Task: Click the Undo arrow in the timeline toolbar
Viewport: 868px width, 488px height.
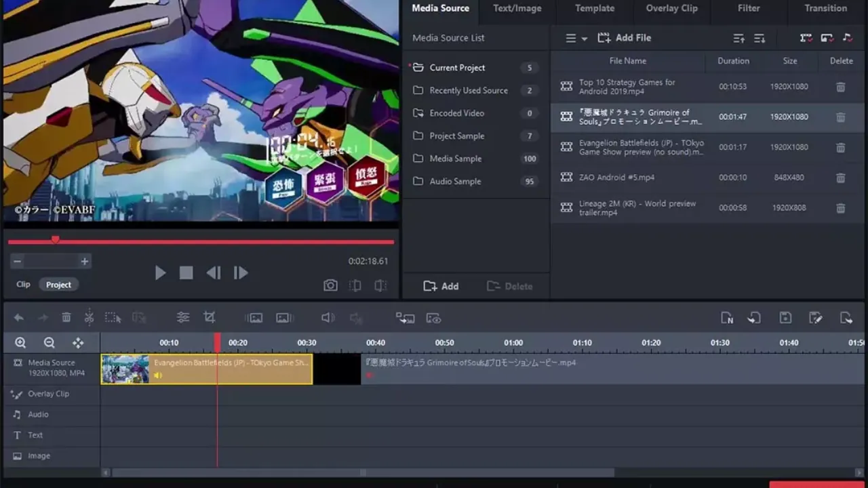Action: click(19, 317)
